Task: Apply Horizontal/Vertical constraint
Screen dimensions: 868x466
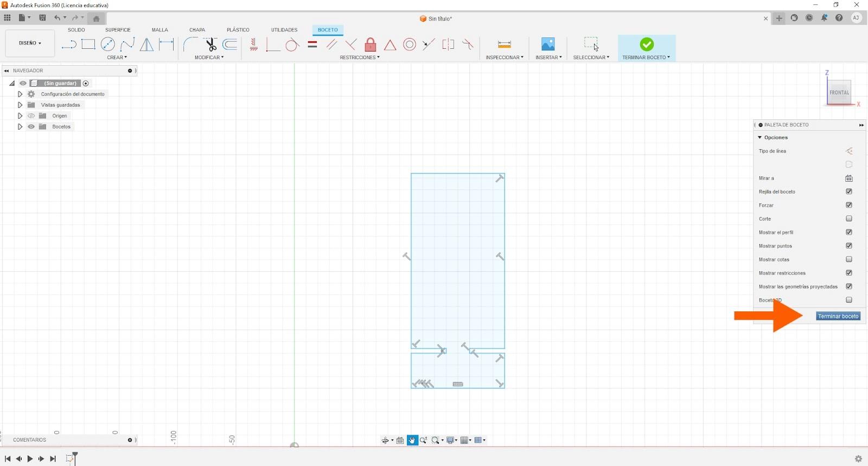Action: coord(253,44)
